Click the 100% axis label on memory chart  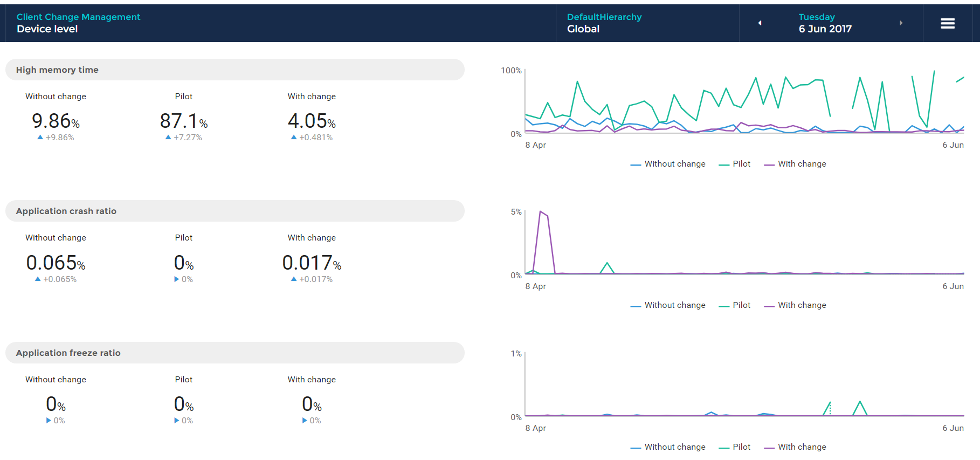[x=511, y=71]
